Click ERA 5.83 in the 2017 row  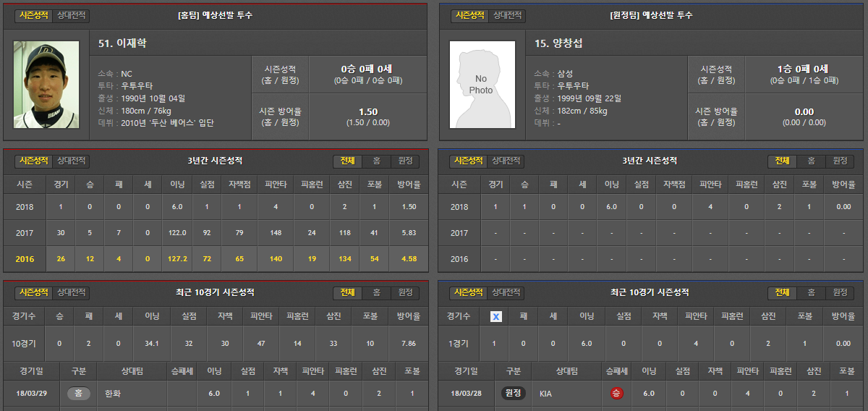coord(408,233)
